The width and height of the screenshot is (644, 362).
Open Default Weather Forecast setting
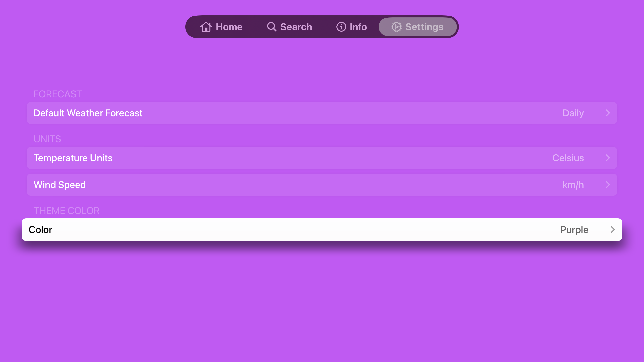322,113
